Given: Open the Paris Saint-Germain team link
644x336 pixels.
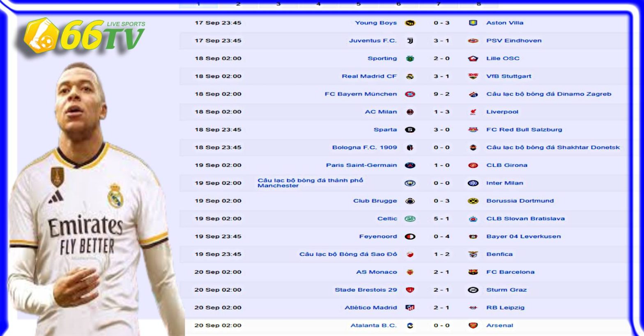Looking at the screenshot, I should click(361, 165).
